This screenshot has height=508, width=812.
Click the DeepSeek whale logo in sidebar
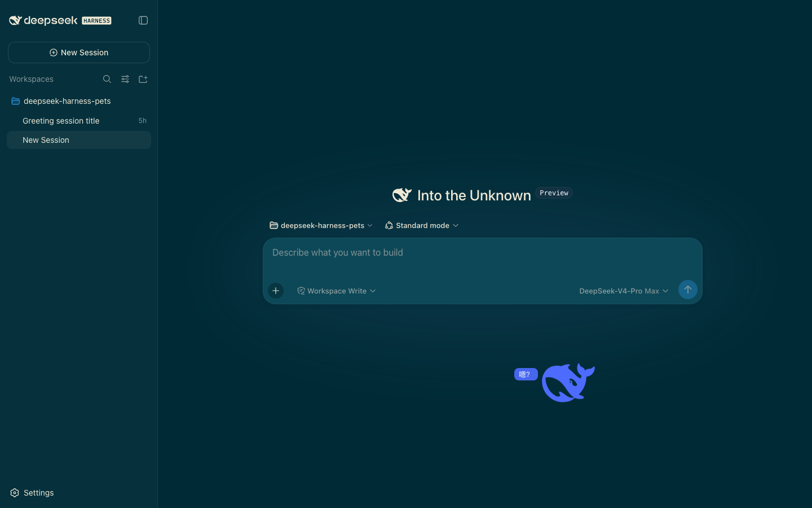pos(15,20)
